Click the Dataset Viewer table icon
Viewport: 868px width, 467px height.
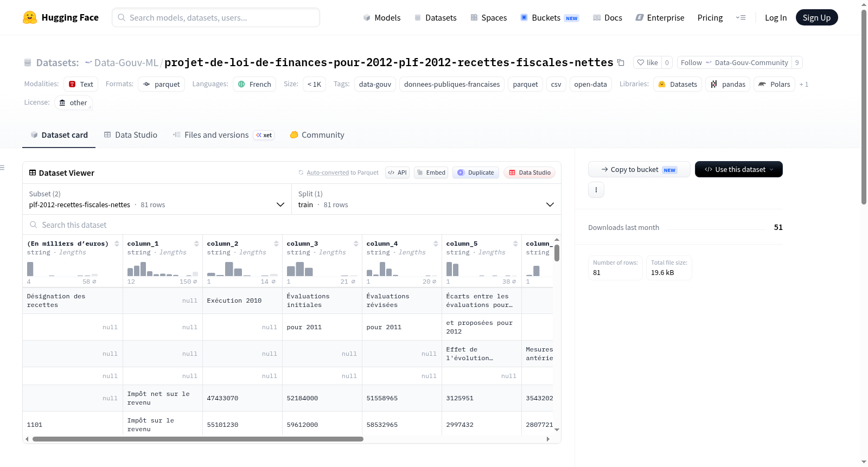click(33, 172)
